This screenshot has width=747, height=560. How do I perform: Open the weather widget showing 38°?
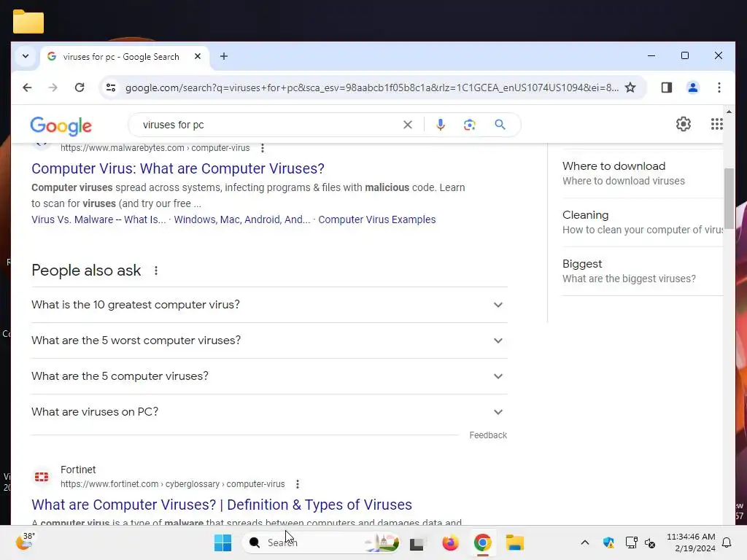25,542
